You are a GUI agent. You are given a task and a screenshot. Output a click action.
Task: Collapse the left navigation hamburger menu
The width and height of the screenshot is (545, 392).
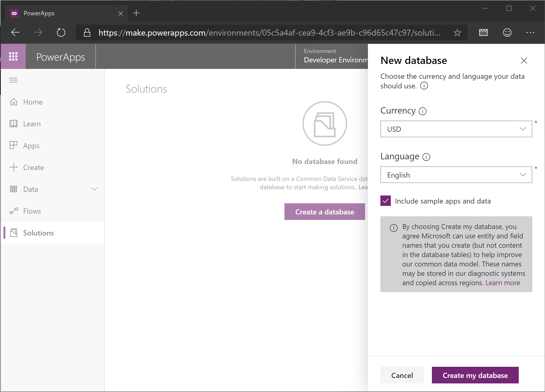pos(13,80)
